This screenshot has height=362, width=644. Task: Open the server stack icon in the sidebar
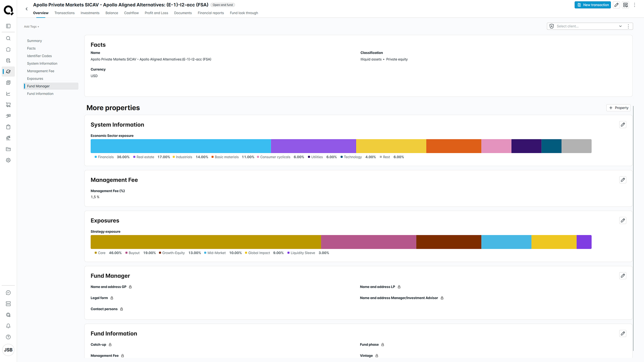[x=8, y=304]
